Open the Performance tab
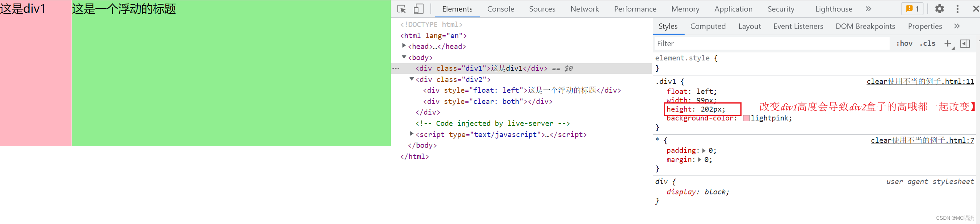This screenshot has width=980, height=224. pyautogui.click(x=635, y=9)
